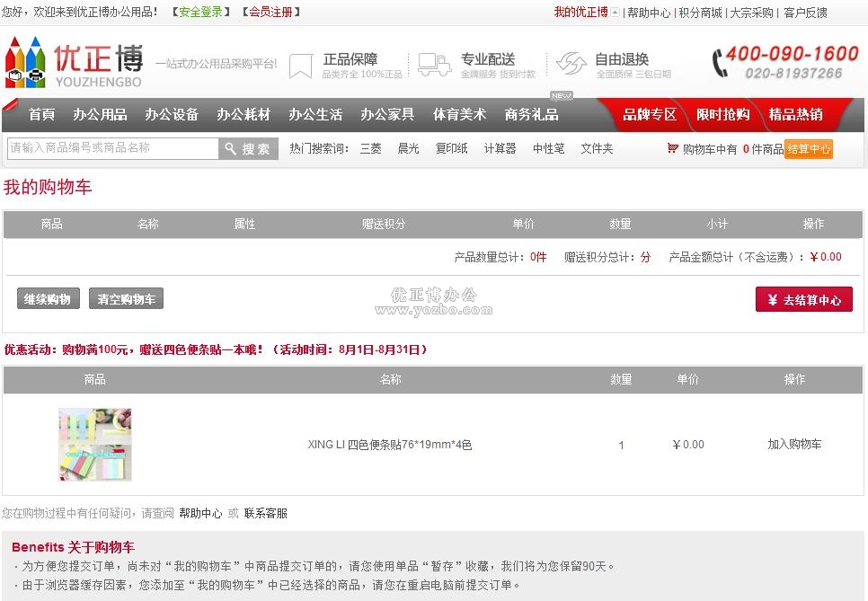Image resolution: width=868 pixels, height=601 pixels.
Task: Click the 正品保障 bookmark icon
Action: 301,65
